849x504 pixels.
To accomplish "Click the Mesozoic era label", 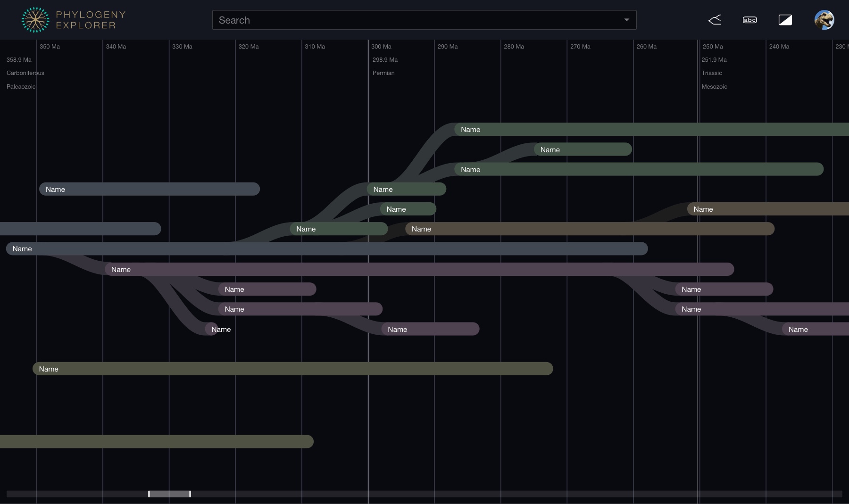I will 714,87.
